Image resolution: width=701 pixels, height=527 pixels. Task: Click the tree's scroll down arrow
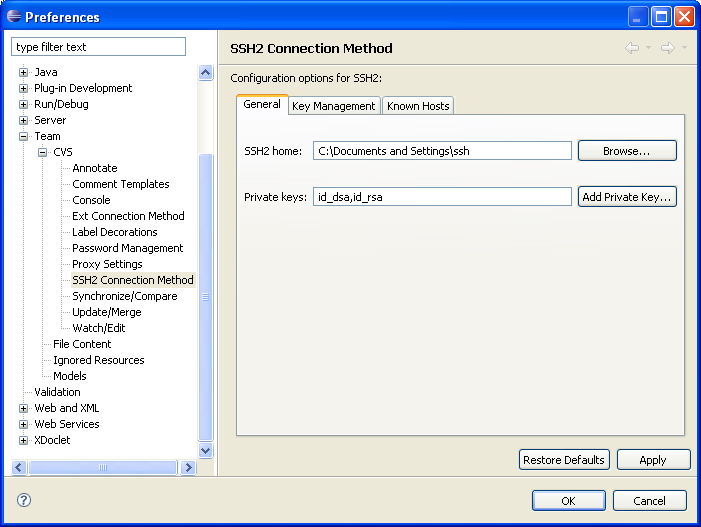pos(206,451)
